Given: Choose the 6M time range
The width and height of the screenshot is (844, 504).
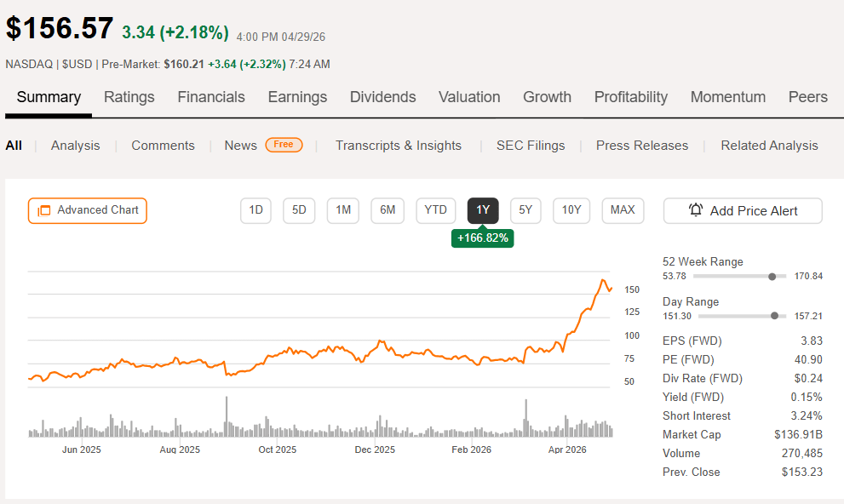Looking at the screenshot, I should point(388,210).
